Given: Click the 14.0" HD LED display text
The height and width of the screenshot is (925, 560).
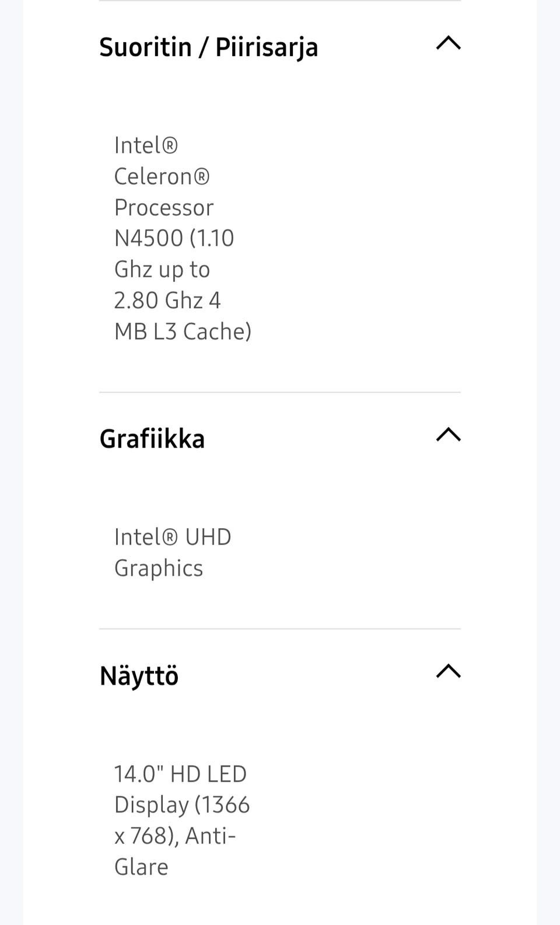Looking at the screenshot, I should click(x=181, y=820).
